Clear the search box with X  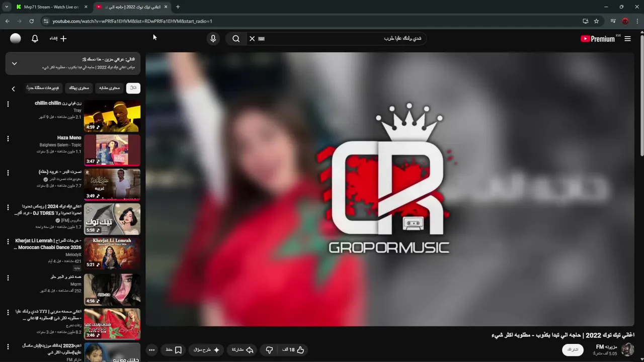pyautogui.click(x=252, y=39)
